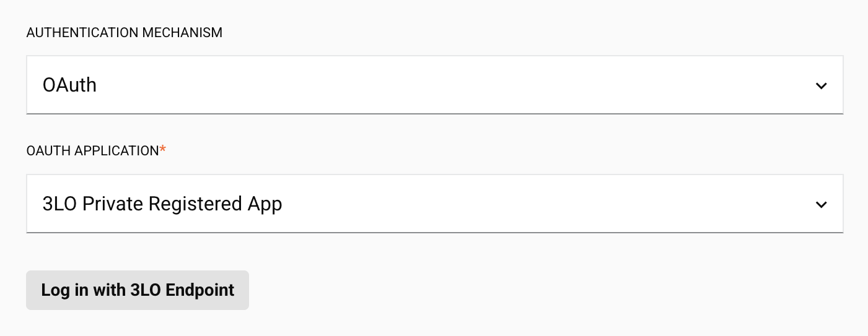
Task: Start login using the 3LO Endpoint
Action: click(x=138, y=290)
